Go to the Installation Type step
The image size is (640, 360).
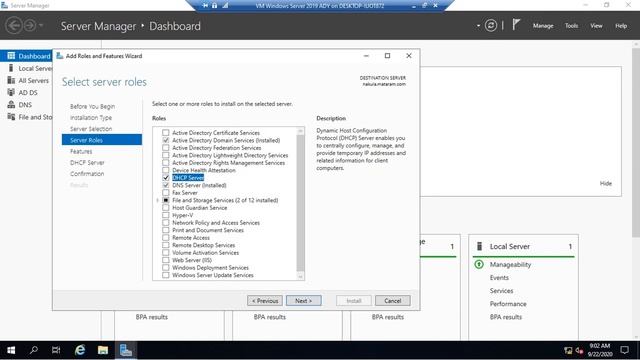tap(91, 118)
